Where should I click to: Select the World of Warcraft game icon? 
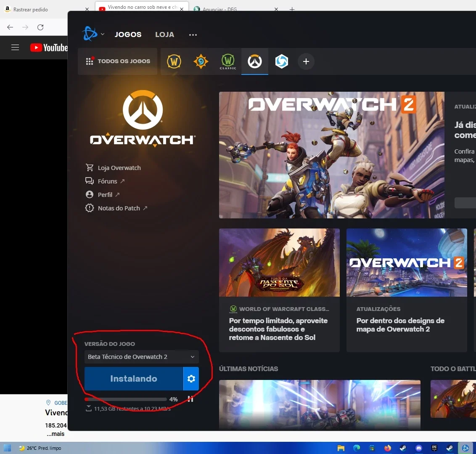[x=174, y=61]
